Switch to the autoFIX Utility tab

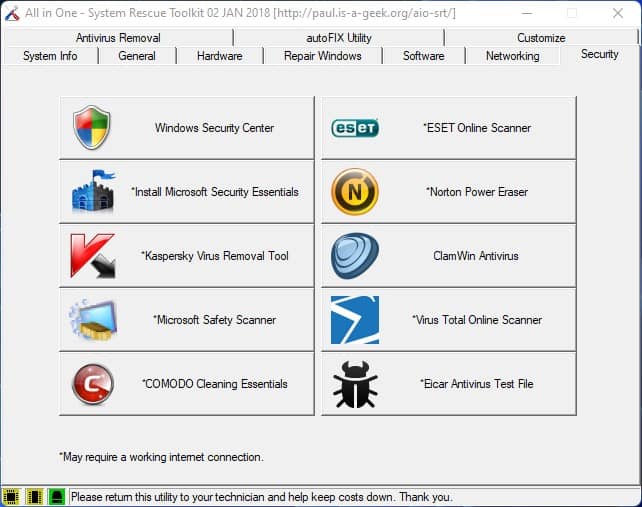[339, 38]
